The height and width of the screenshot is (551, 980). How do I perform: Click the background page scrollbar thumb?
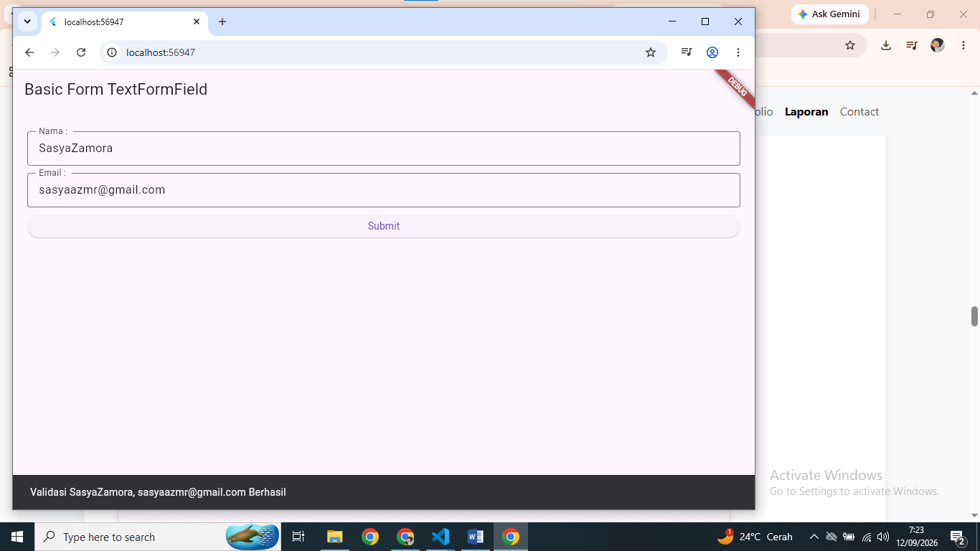[x=975, y=316]
